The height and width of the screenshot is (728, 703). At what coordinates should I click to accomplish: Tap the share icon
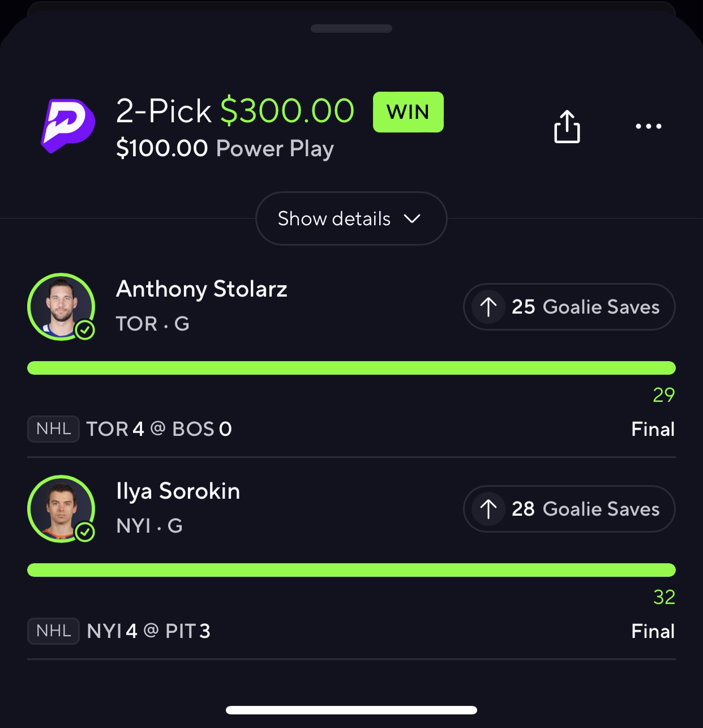pyautogui.click(x=567, y=126)
